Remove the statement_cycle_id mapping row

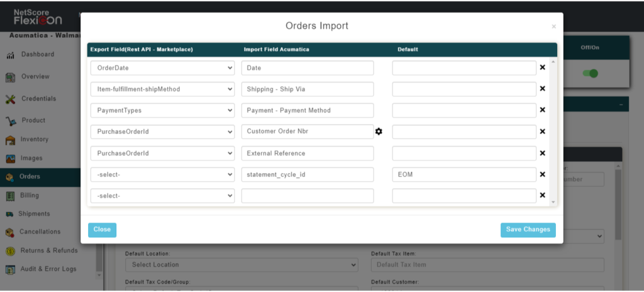(542, 174)
